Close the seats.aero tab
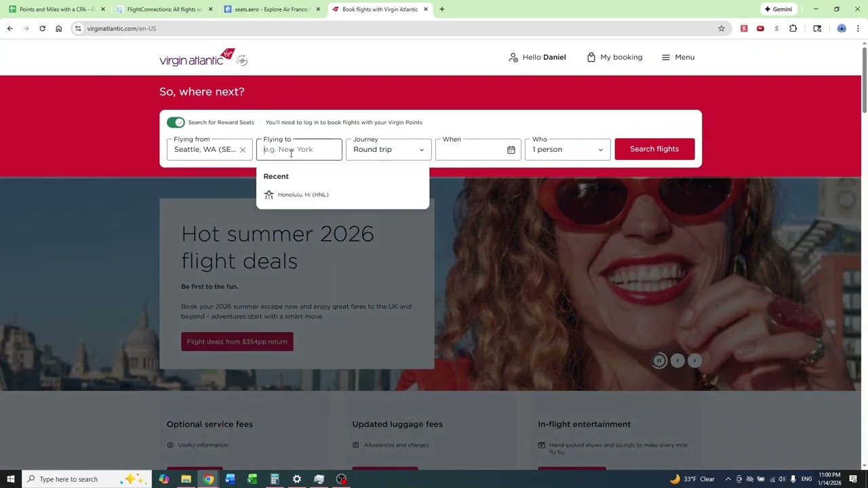Viewport: 868px width, 488px height. pyautogui.click(x=318, y=9)
